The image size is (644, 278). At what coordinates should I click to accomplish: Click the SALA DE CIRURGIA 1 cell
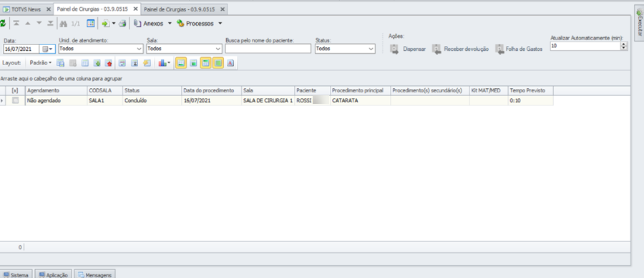(x=268, y=100)
